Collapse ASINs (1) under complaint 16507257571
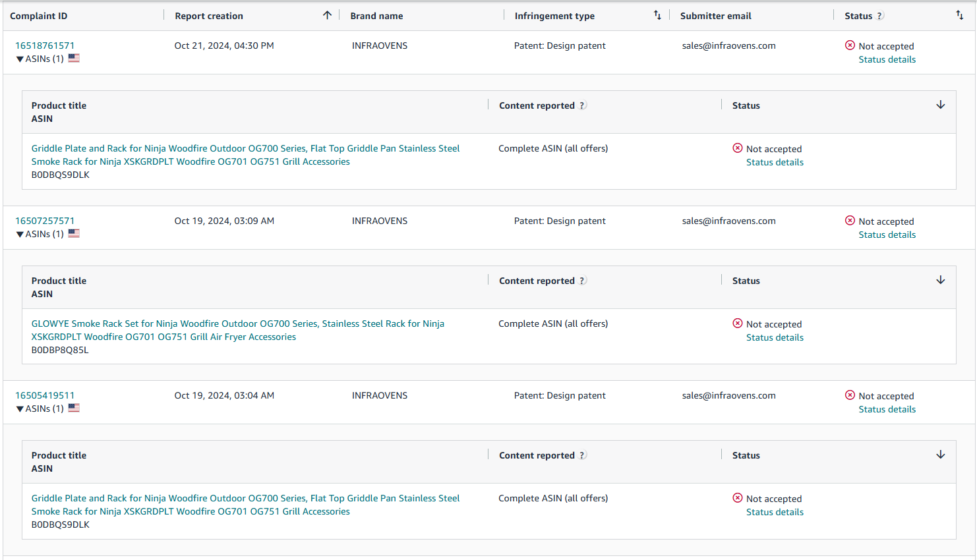The image size is (977, 560). click(x=40, y=234)
